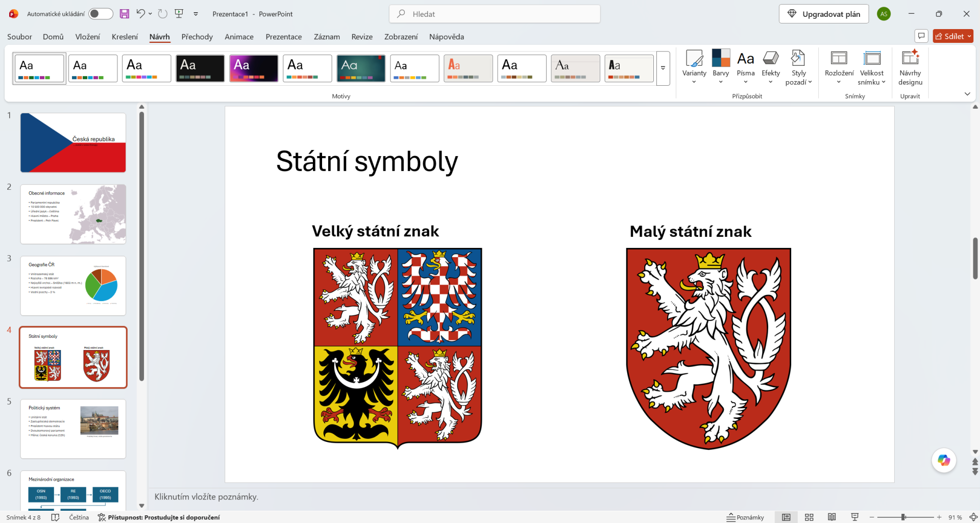Open the Prezentace ribbon tab
Viewport: 980px width, 523px height.
(284, 37)
